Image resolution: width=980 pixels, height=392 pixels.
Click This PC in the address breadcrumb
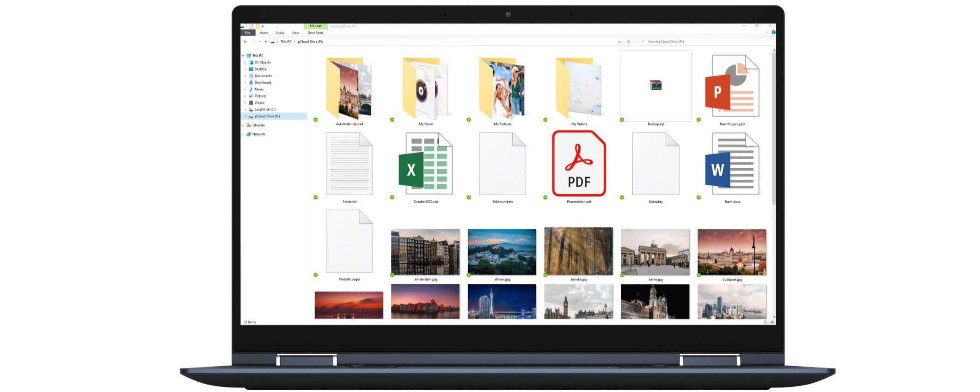[x=286, y=42]
